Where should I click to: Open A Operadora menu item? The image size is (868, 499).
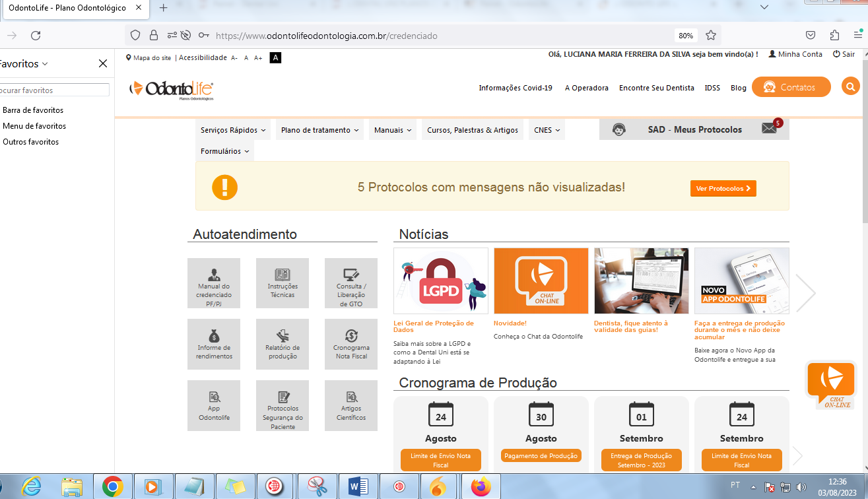pyautogui.click(x=587, y=88)
